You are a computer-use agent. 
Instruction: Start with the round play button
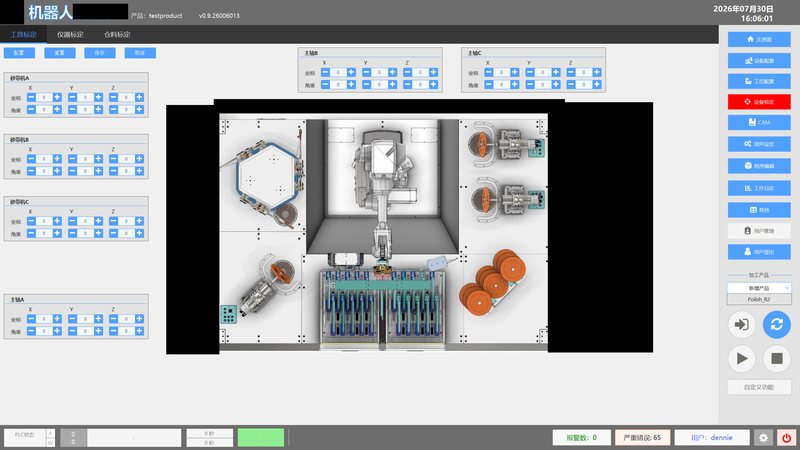(742, 359)
